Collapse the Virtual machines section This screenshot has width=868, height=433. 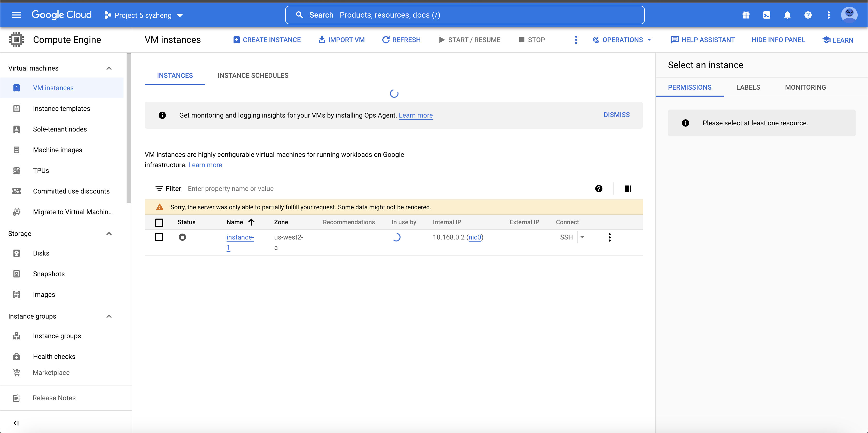click(109, 68)
